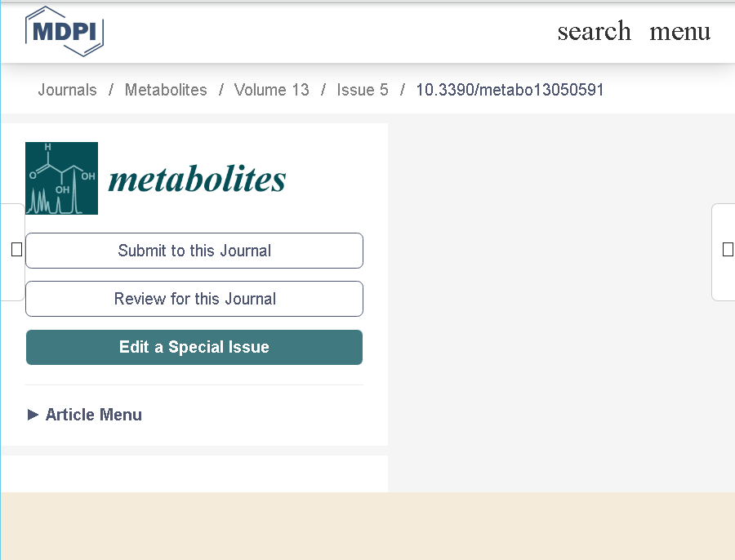This screenshot has width=735, height=560.
Task: Open the Metabolites journal cover icon
Action: click(61, 178)
